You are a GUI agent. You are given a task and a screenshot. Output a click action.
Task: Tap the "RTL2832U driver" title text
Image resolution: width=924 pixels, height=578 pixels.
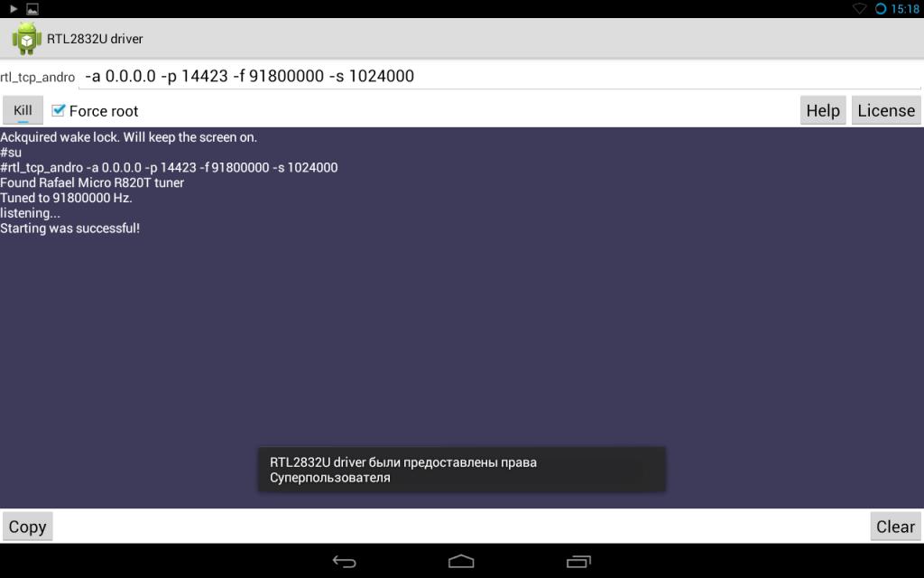[95, 39]
